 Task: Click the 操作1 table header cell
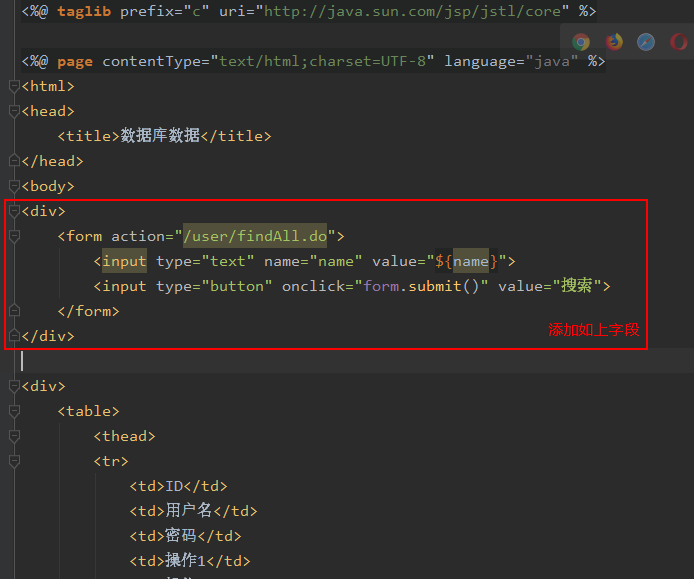click(185, 561)
